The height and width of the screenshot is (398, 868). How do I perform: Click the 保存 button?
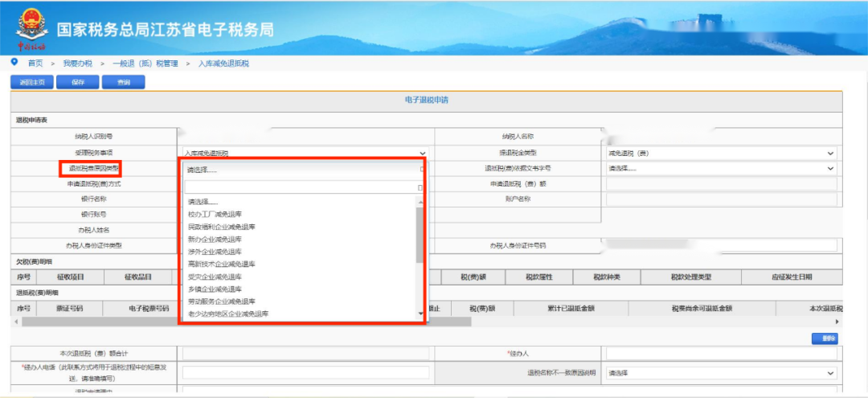pos(78,83)
